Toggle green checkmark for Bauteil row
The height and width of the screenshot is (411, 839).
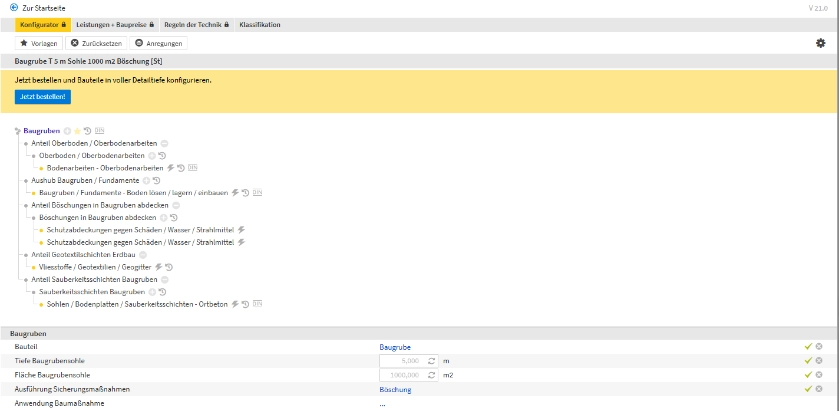tap(807, 346)
